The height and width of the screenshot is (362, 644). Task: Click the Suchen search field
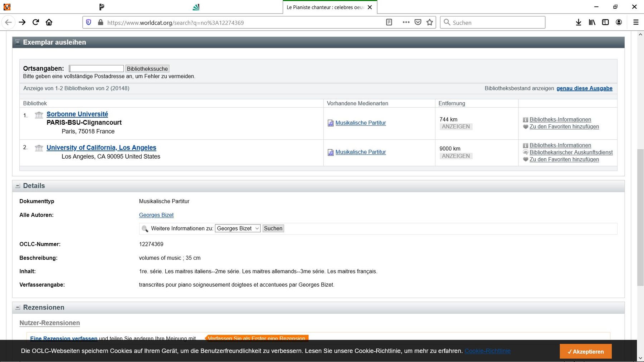493,22
